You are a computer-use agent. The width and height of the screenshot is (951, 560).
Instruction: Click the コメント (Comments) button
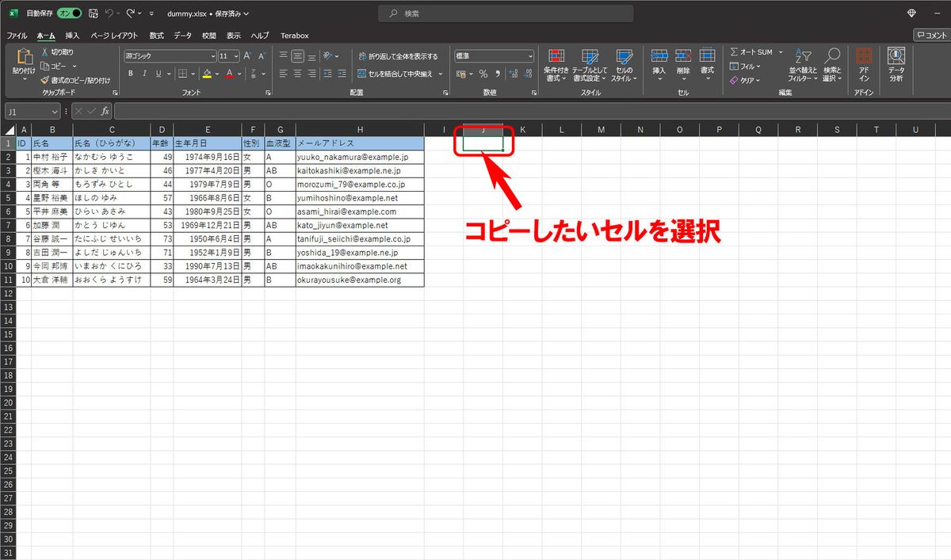click(931, 36)
